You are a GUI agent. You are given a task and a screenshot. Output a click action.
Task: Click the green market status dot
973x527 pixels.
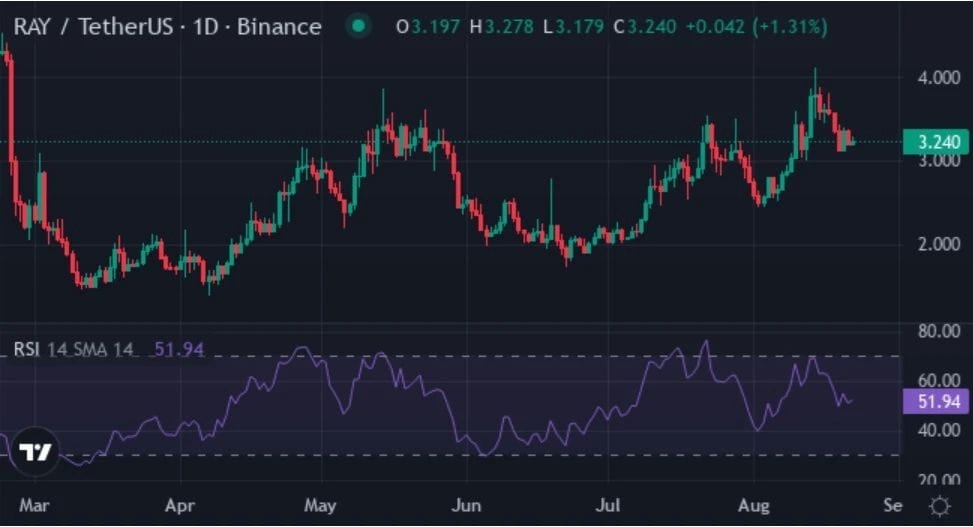tap(358, 27)
